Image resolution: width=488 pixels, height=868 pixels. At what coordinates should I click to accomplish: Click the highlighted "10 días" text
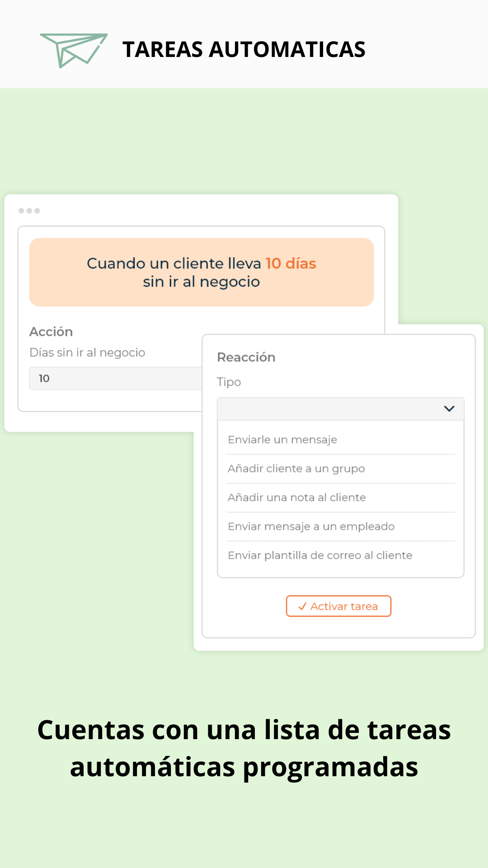tap(291, 263)
